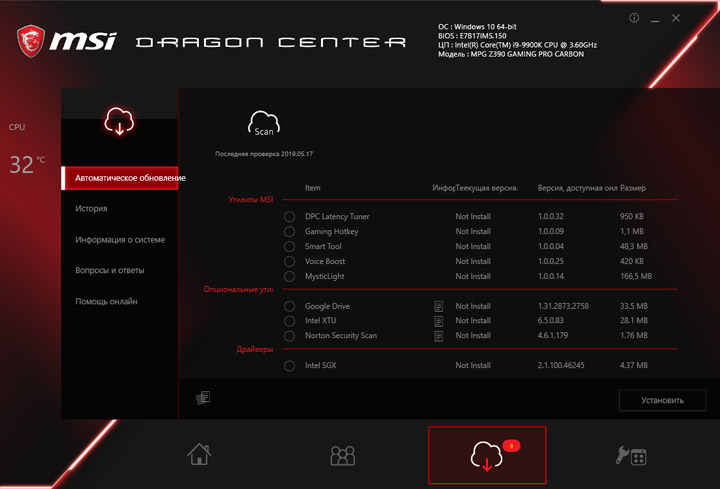Open Google Drive information document icon

pos(439,306)
